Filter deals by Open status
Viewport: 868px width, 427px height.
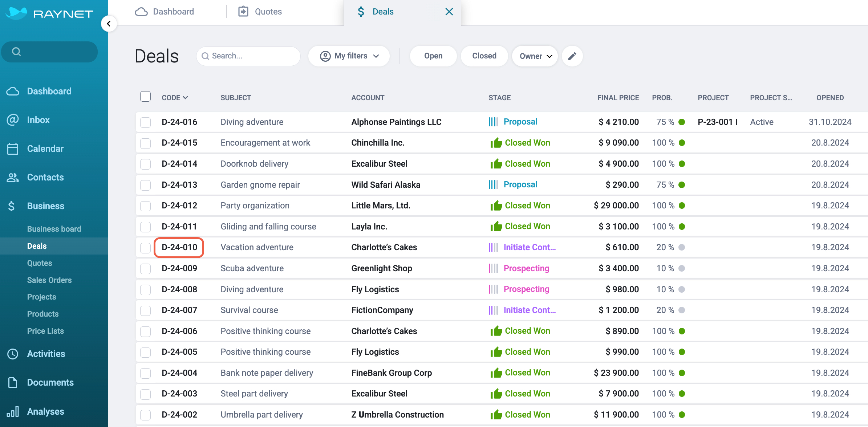click(433, 56)
